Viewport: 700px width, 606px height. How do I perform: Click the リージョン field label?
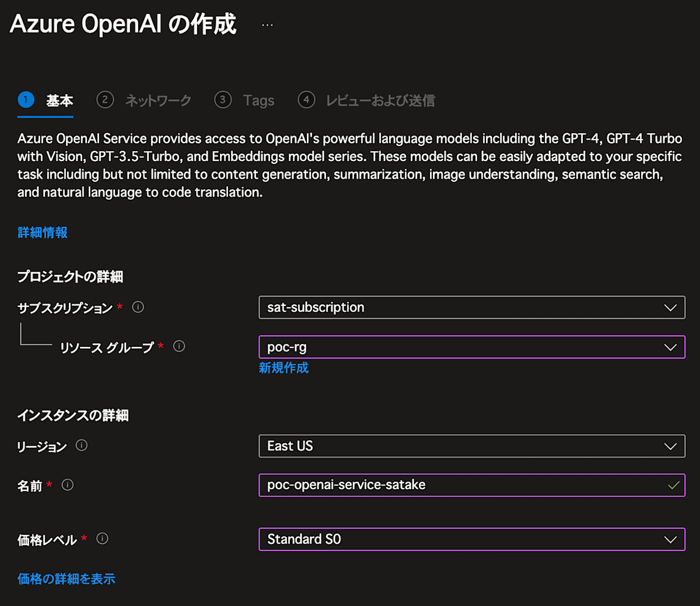[42, 447]
